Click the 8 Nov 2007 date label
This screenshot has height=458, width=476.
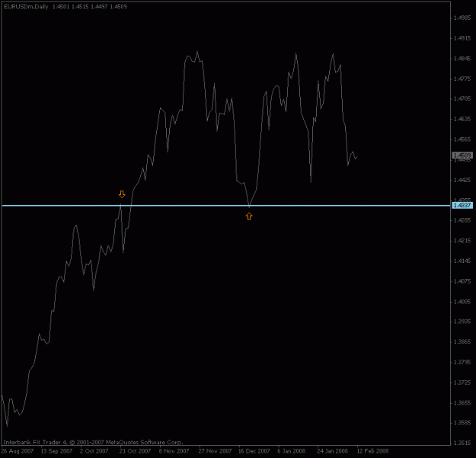pyautogui.click(x=174, y=451)
